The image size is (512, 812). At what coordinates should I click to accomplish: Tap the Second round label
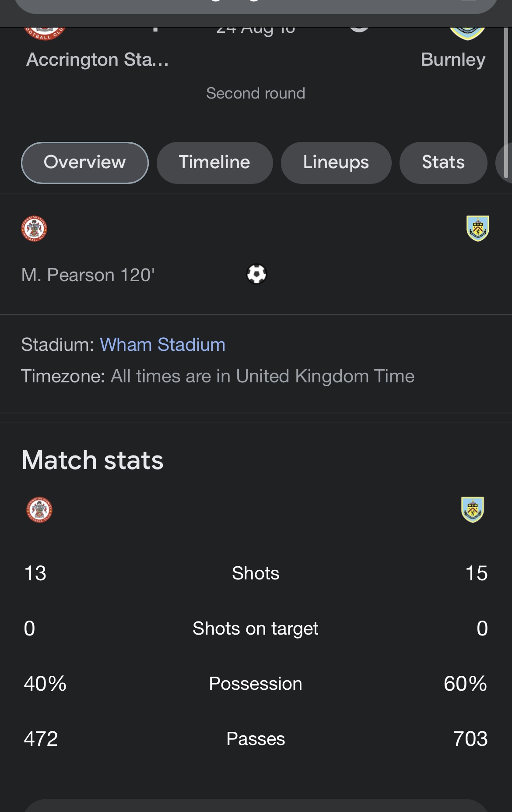coord(256,93)
